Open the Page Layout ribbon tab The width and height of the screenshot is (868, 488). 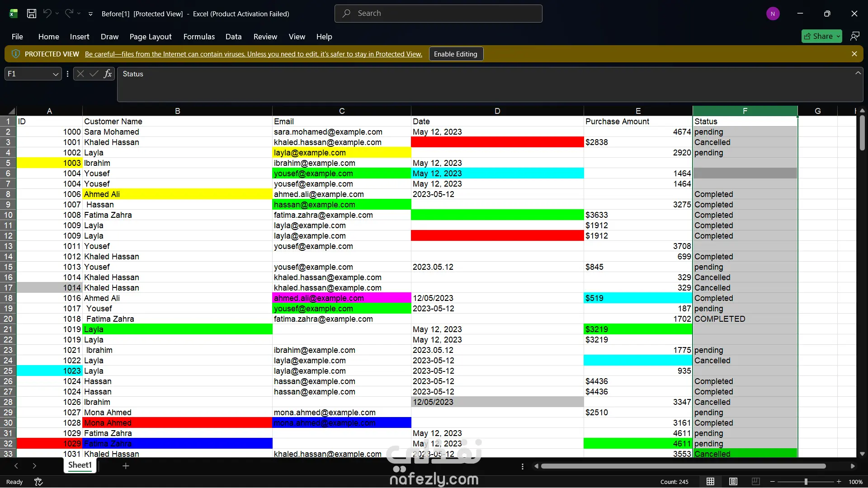pos(151,37)
